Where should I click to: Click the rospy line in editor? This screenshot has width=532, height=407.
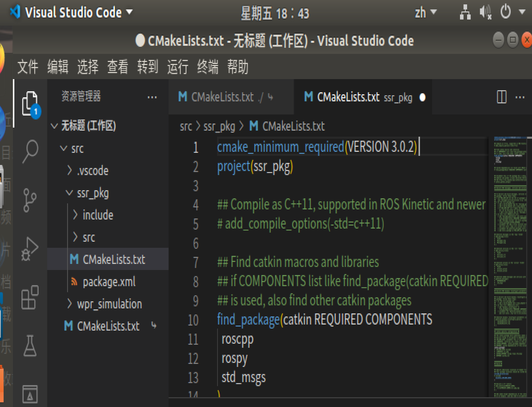234,359
